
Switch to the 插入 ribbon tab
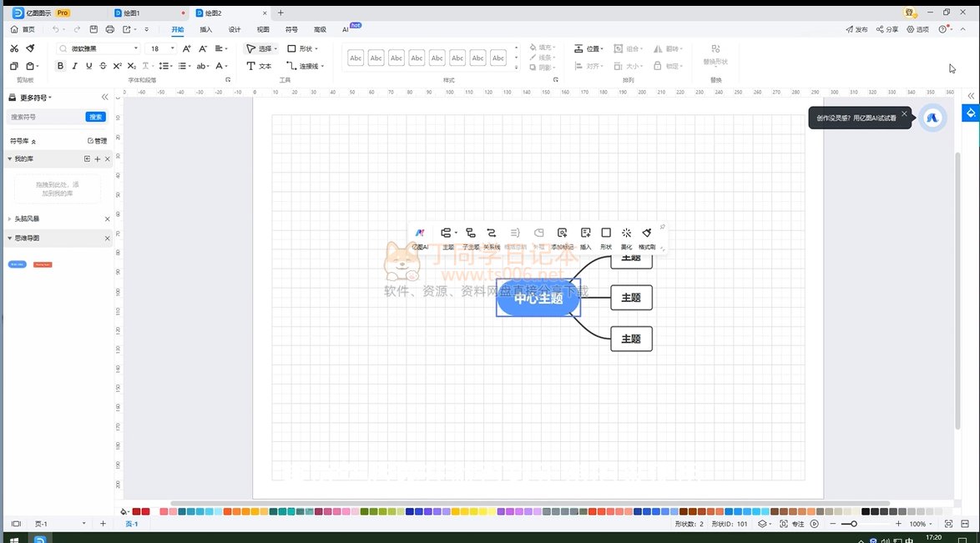205,29
